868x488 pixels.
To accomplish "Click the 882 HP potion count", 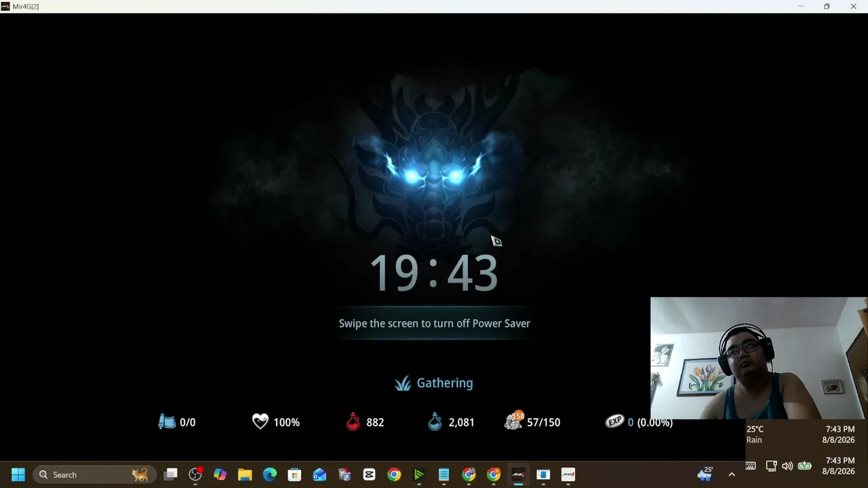I will 375,422.
